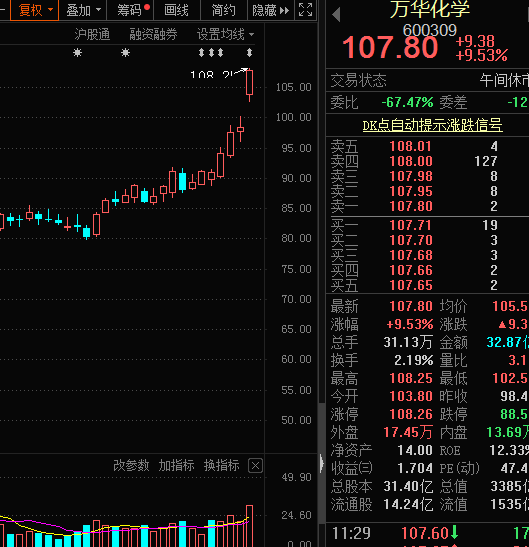Go to previous stock arrow
This screenshot has width=529, height=547.
point(336,14)
